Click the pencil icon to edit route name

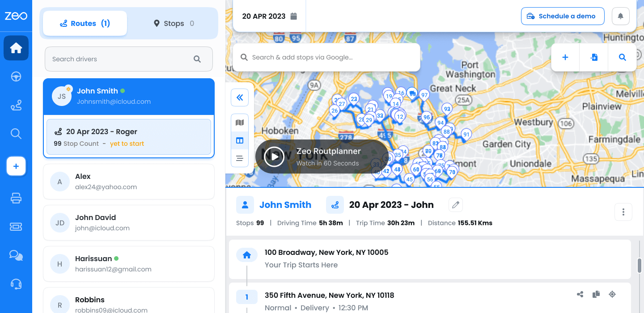(456, 205)
